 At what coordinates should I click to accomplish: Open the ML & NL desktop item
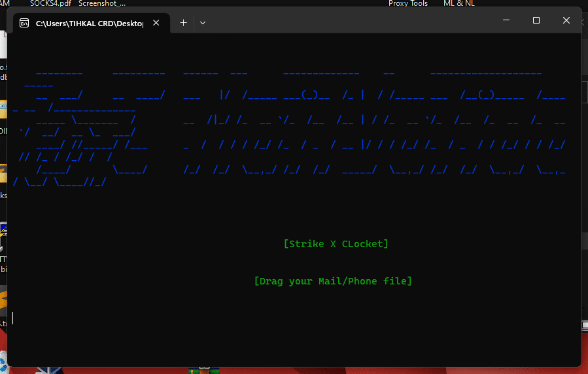[x=459, y=3]
